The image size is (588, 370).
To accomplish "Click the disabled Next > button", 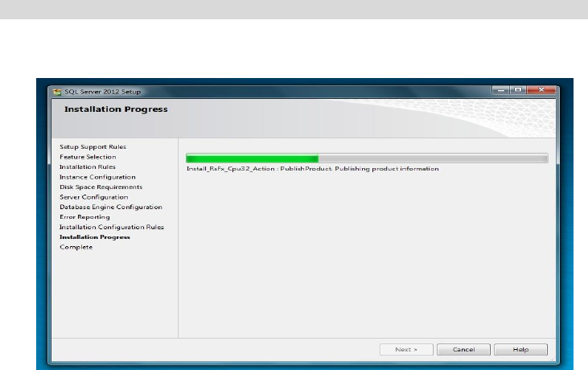I will 406,349.
